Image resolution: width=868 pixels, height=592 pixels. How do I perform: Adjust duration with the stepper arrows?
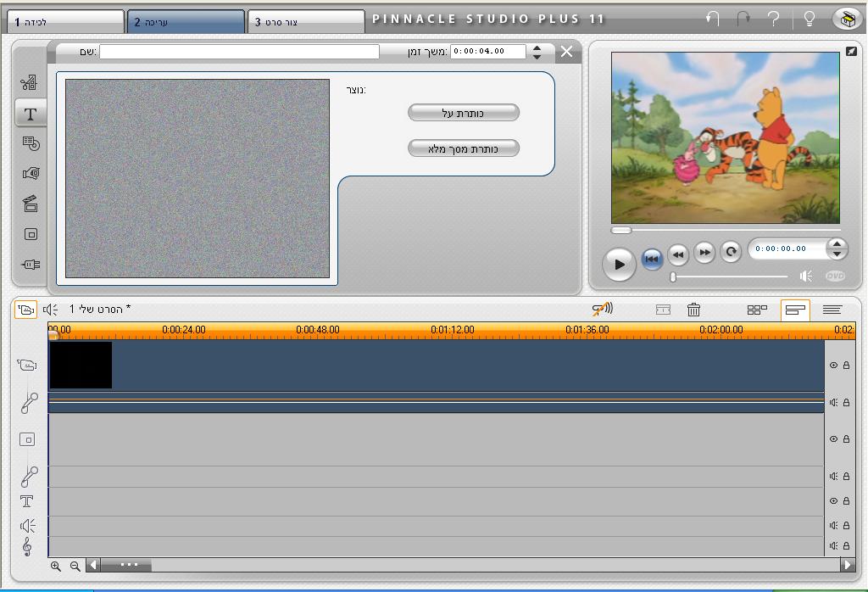(x=537, y=52)
